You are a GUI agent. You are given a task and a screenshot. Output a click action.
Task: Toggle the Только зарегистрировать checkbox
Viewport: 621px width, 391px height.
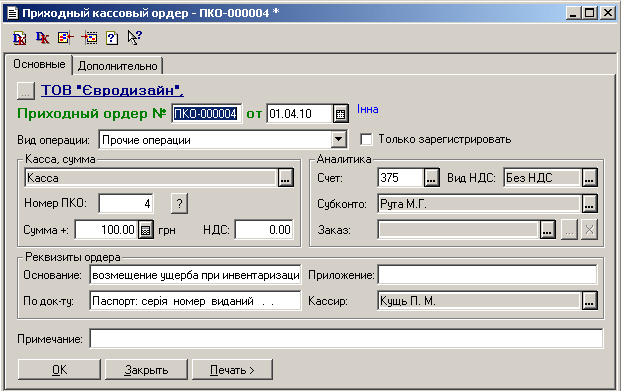click(366, 139)
